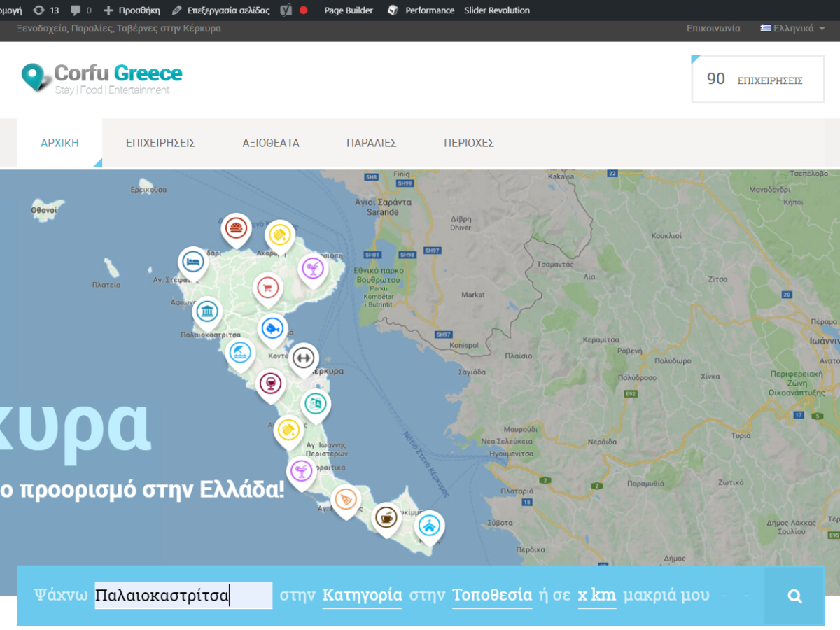Image resolution: width=840 pixels, height=630 pixels.
Task: Click the fish map marker
Action: [272, 328]
